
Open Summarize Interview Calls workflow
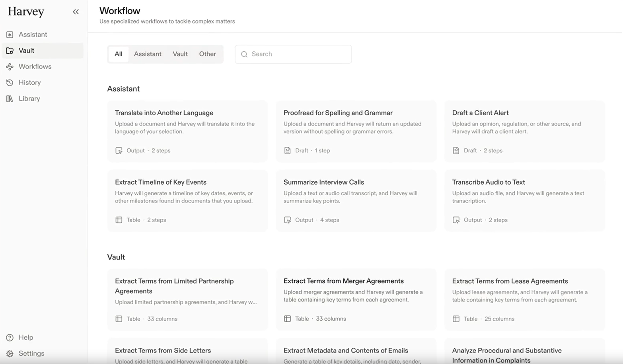pos(356,200)
